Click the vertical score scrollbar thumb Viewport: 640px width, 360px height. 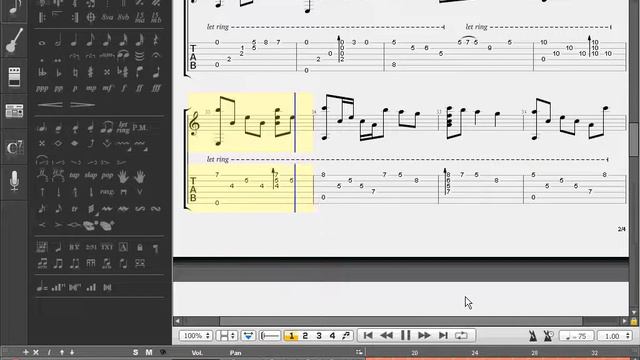[633, 139]
